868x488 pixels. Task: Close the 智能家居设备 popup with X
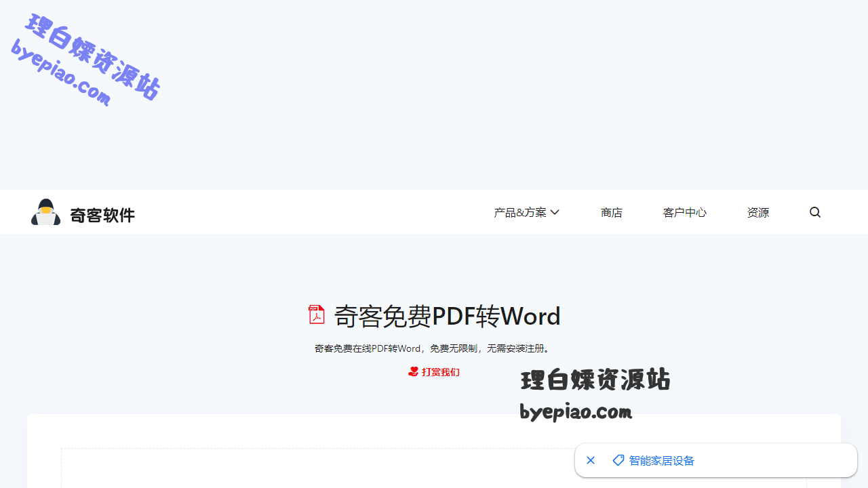(591, 460)
